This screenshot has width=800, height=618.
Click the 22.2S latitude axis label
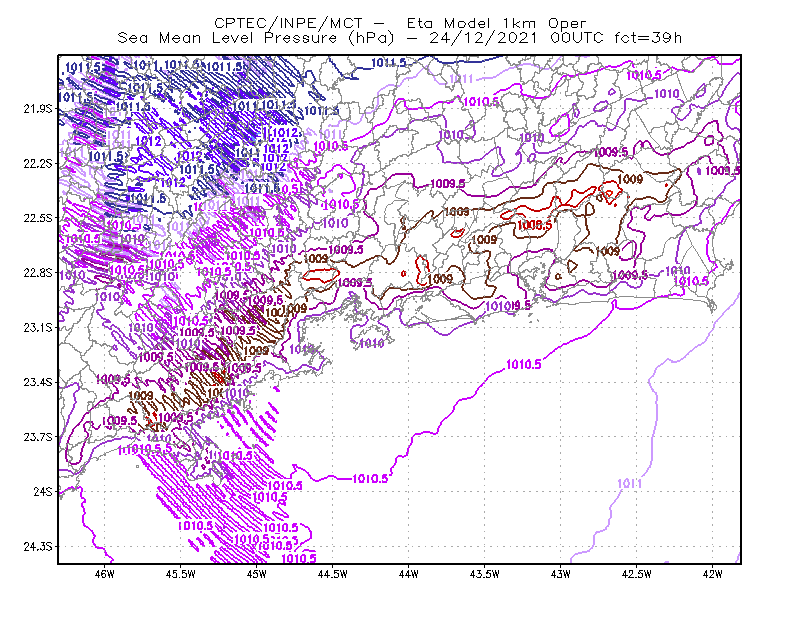click(x=38, y=163)
